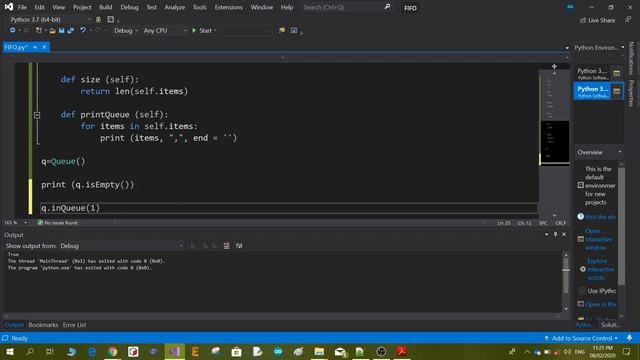Click the search magnifier icon in title bar

pos(387,7)
